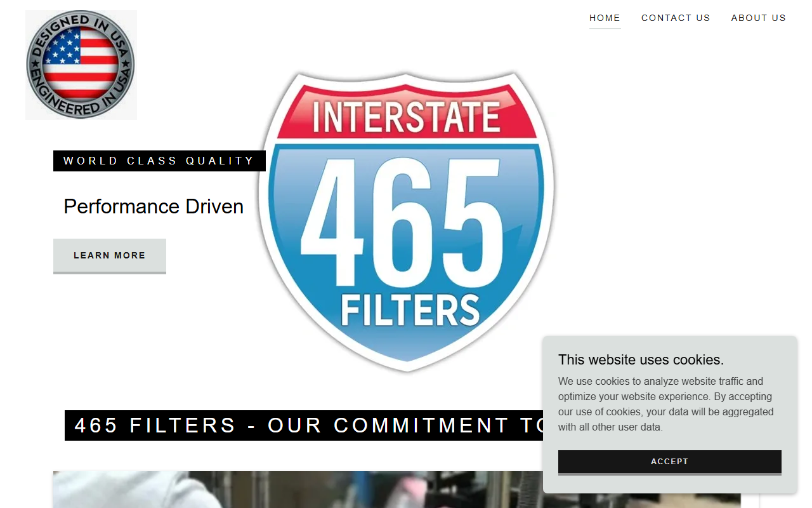Click the Interstate 465 Filters shield image
The image size is (812, 508).
coord(406,222)
